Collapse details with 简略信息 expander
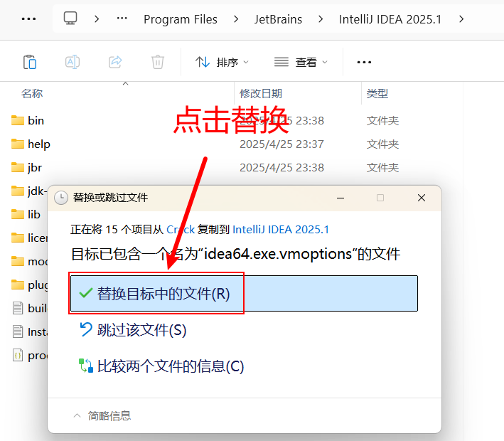504x441 pixels. (102, 415)
